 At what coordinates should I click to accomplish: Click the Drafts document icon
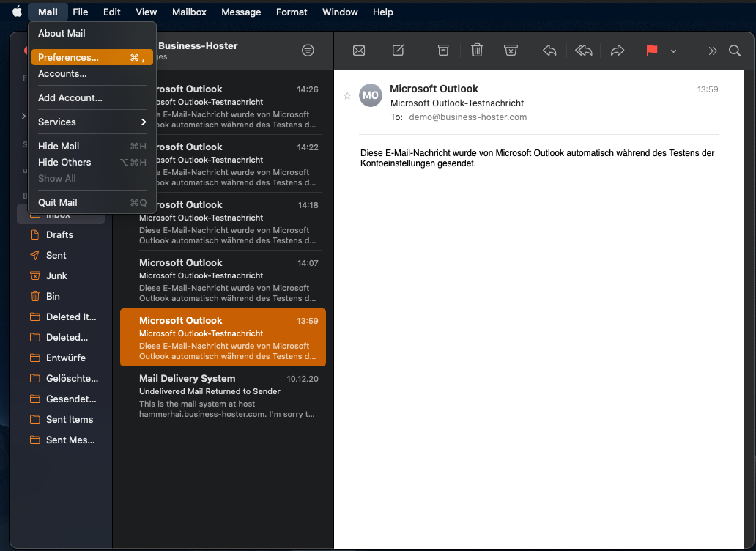coord(34,234)
